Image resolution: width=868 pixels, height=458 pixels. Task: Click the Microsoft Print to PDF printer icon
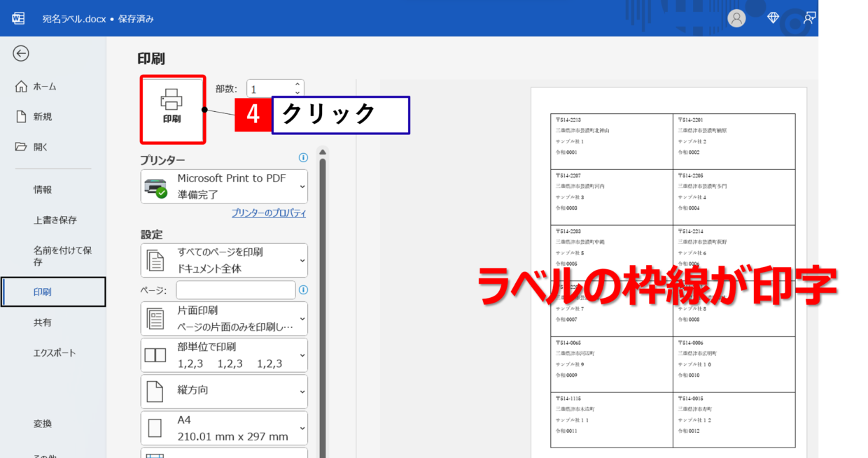(155, 187)
